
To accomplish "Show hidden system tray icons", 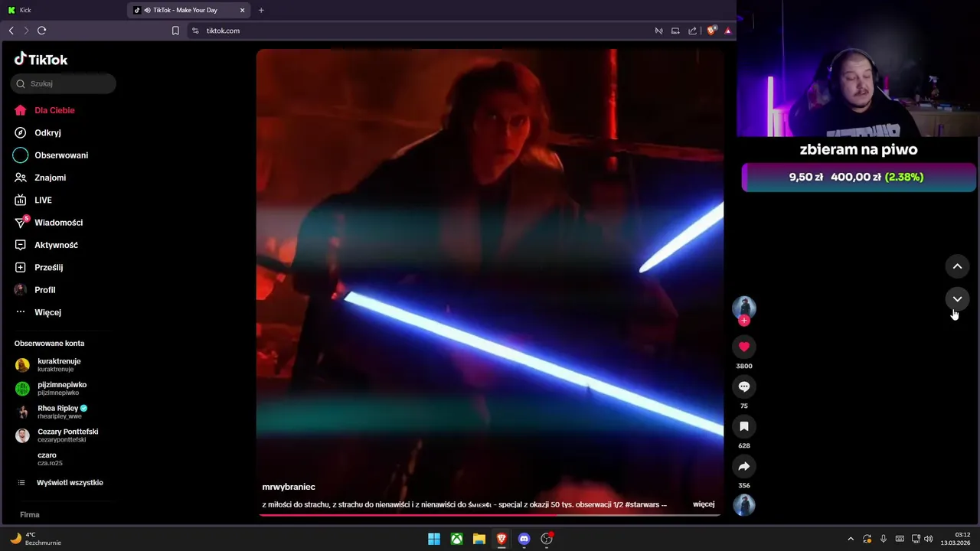I will (850, 539).
